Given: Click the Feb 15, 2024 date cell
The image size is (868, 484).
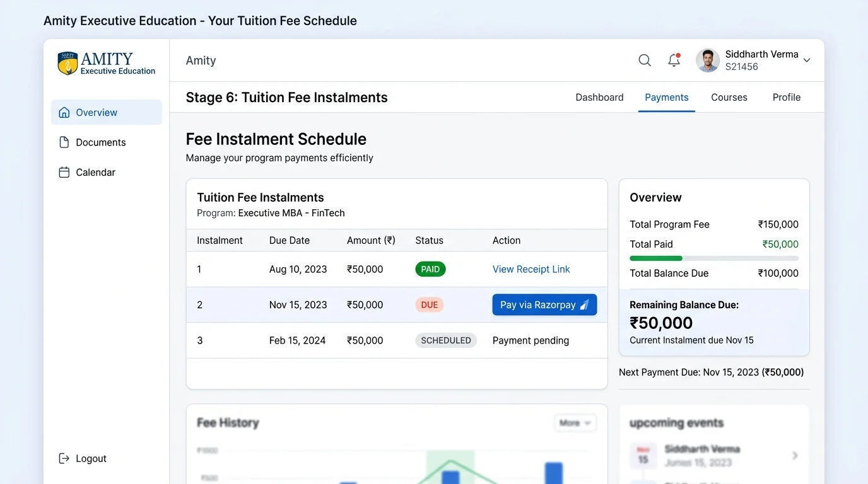Looking at the screenshot, I should [x=297, y=340].
